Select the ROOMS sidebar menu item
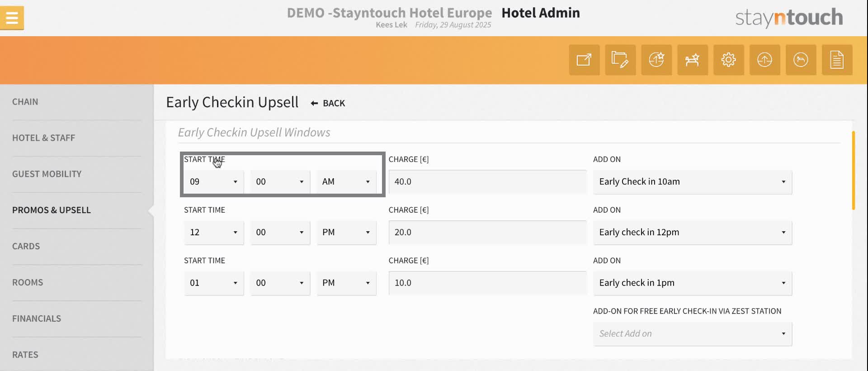The height and width of the screenshot is (371, 868). 28,283
